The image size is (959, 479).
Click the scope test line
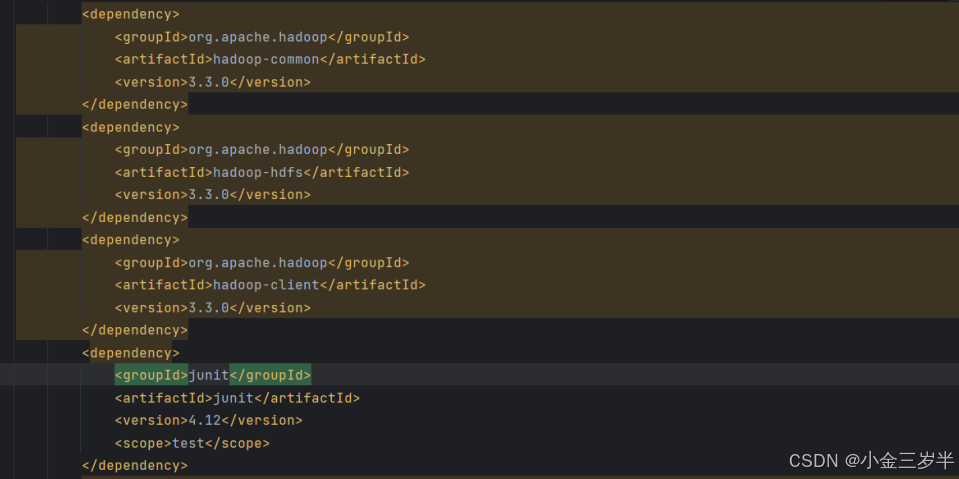tap(192, 443)
